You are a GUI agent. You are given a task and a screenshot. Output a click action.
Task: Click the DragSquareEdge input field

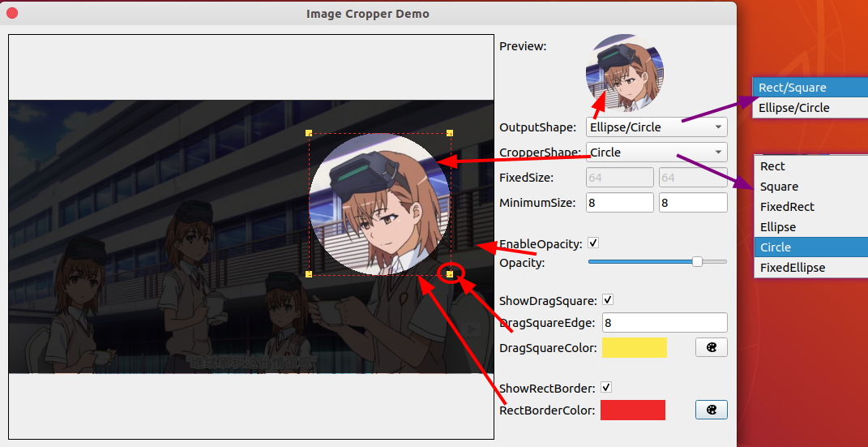click(664, 323)
